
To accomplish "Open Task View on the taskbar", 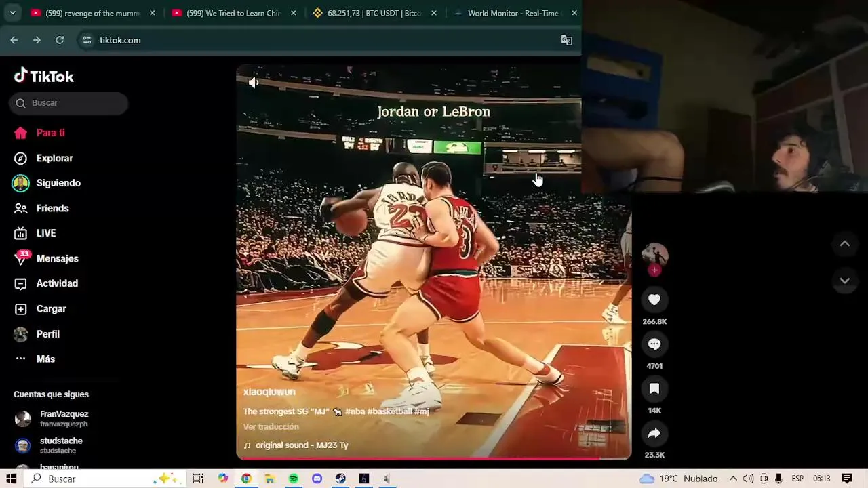I will [198, 479].
